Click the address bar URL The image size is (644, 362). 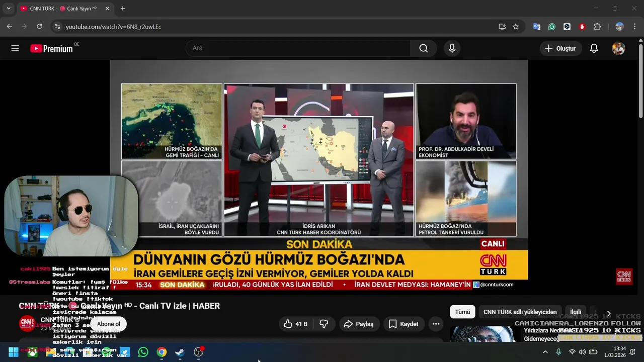pyautogui.click(x=113, y=27)
